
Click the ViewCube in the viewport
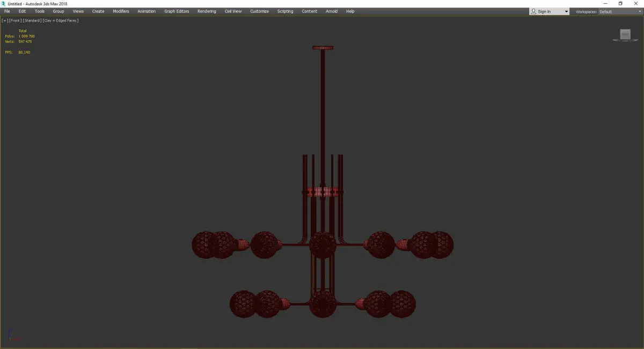pyautogui.click(x=625, y=34)
